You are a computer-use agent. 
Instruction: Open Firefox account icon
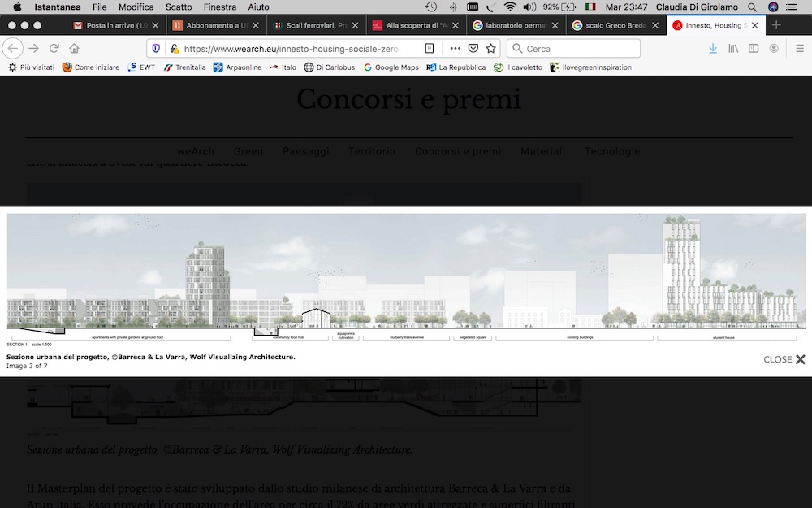pyautogui.click(x=774, y=48)
